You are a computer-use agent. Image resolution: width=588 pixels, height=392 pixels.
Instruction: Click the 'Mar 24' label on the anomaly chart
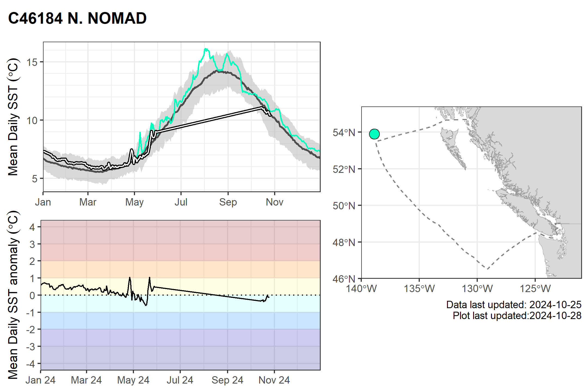click(x=86, y=380)
